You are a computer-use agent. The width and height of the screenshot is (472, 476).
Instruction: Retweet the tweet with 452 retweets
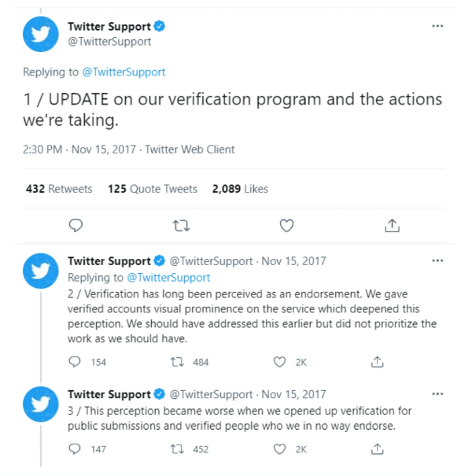[177, 449]
